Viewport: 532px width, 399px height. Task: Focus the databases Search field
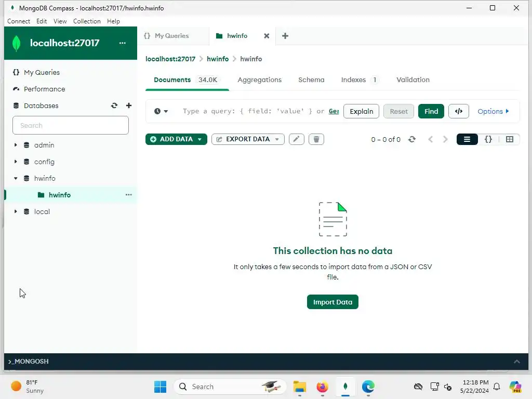[71, 125]
